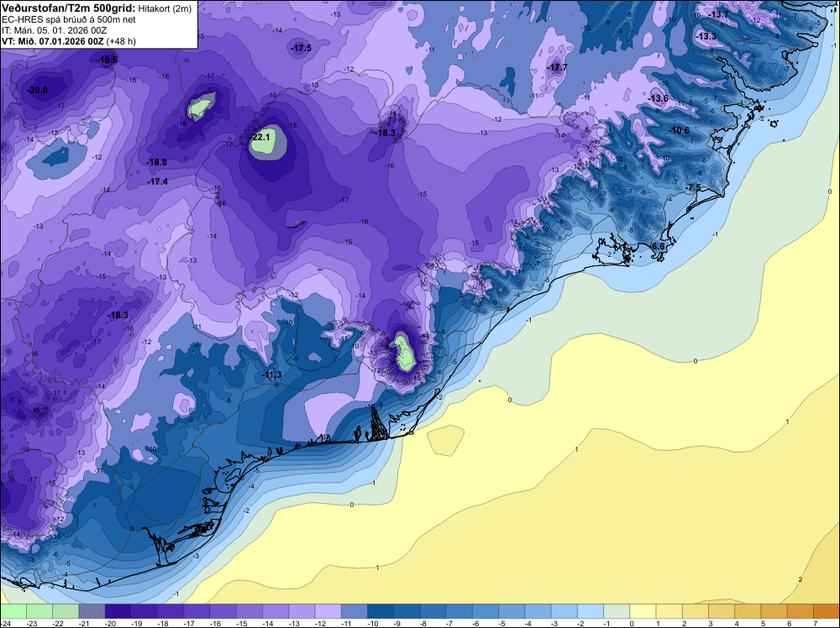
Task: Click the -13.6 temperature label
Action: pos(659,98)
